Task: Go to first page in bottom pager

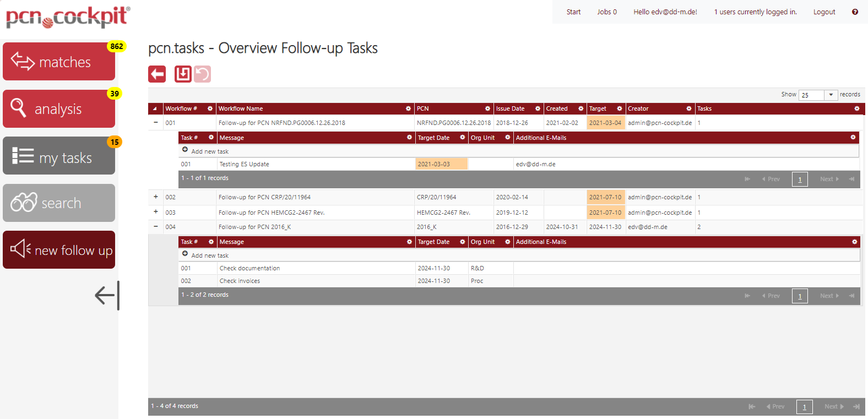Action: 752,406
